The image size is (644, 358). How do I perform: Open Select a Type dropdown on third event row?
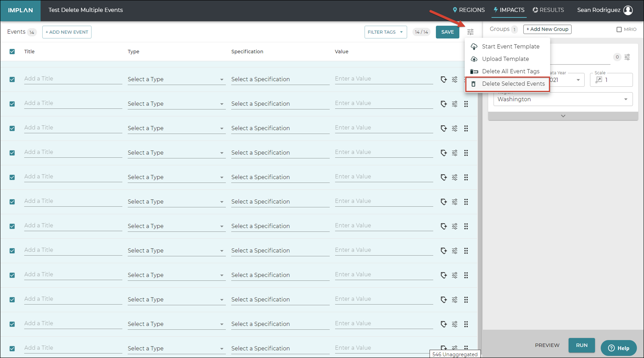coord(177,128)
